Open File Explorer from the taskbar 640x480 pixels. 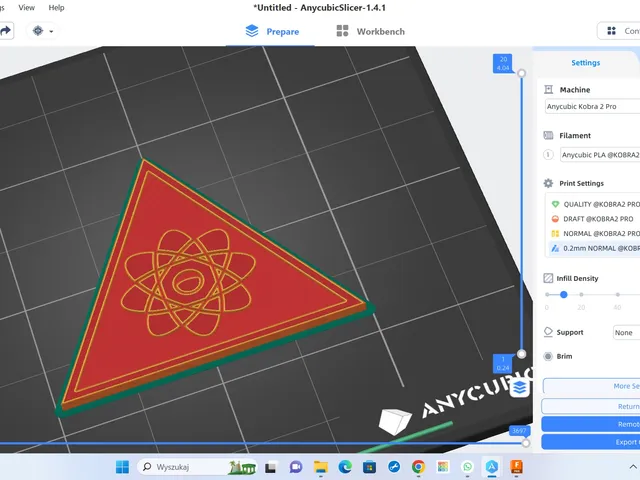pyautogui.click(x=320, y=467)
